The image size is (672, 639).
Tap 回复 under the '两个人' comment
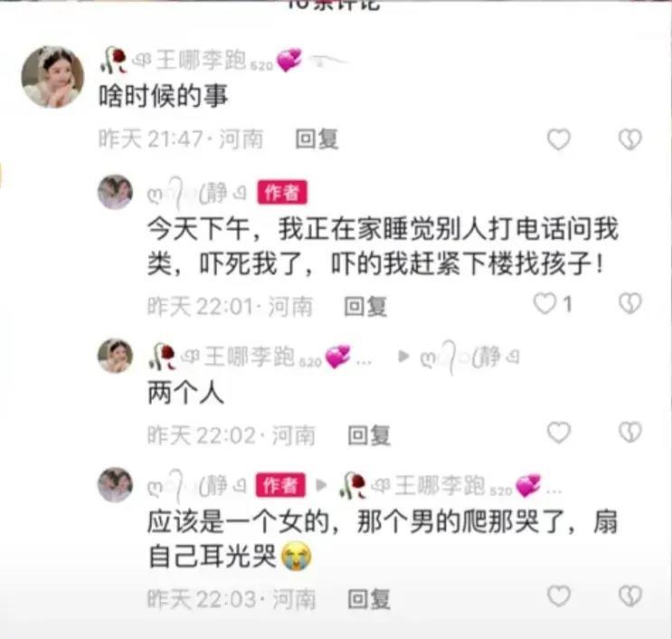369,435
